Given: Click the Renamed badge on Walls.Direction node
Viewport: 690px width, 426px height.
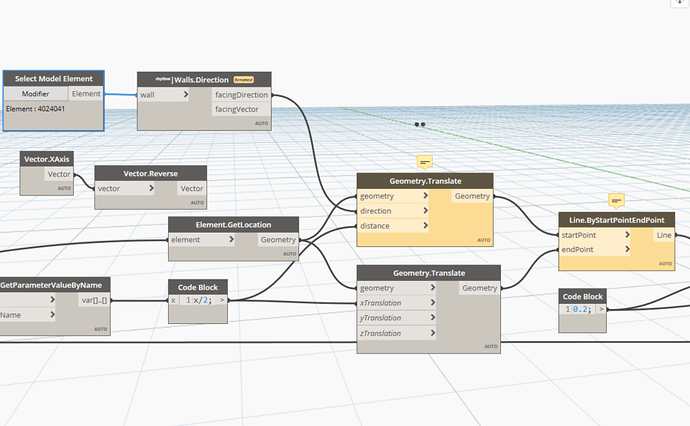Looking at the screenshot, I should (243, 78).
